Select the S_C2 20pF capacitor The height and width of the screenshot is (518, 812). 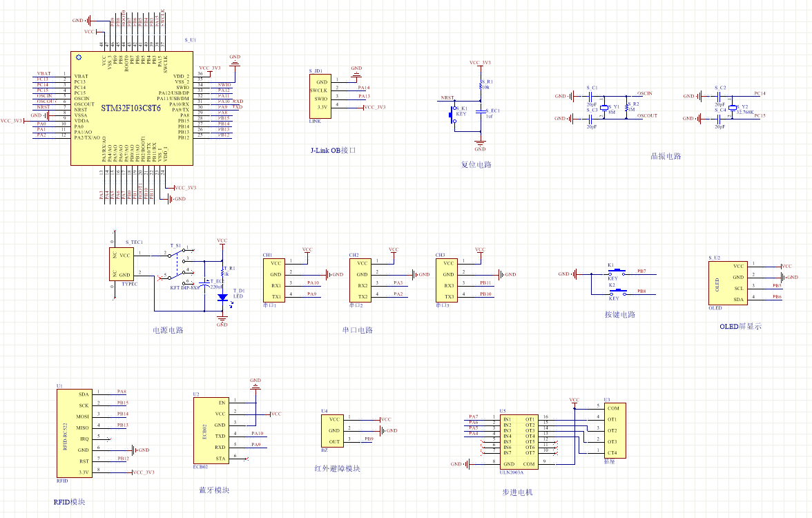719,96
